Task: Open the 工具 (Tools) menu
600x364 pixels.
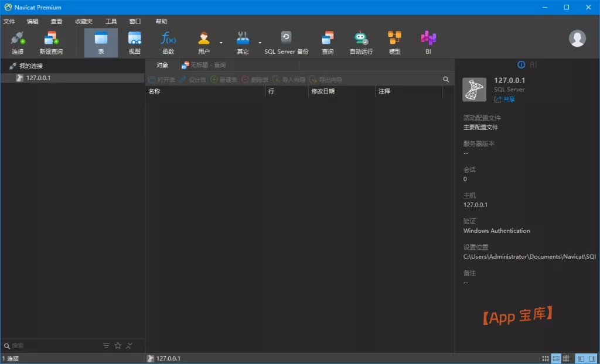Action: point(111,22)
